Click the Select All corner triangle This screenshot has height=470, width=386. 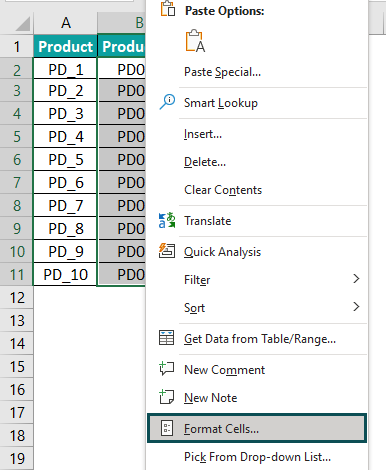22,24
